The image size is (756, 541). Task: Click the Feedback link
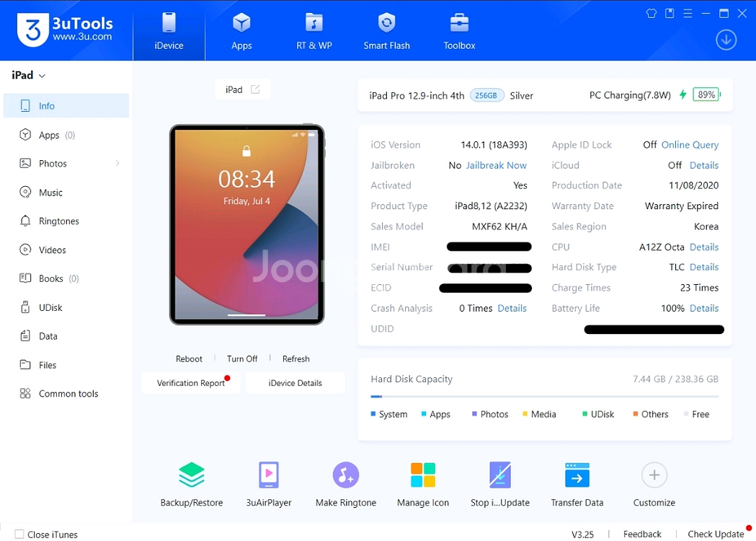(642, 535)
